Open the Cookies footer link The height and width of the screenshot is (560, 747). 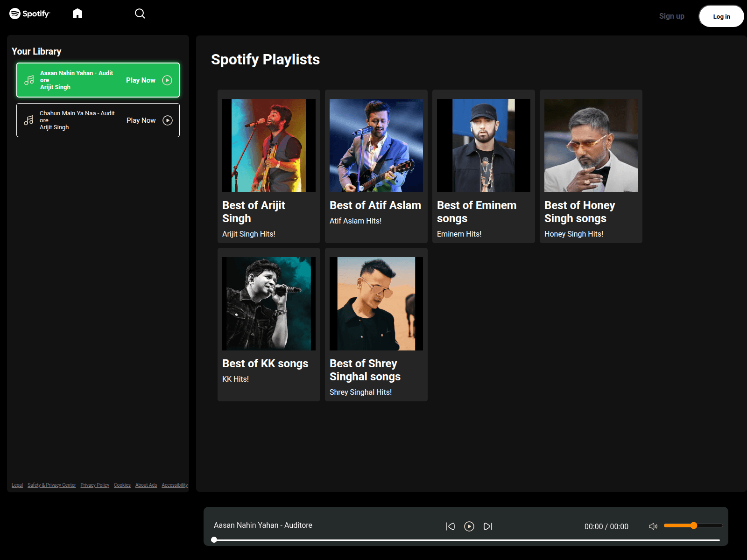pyautogui.click(x=122, y=485)
